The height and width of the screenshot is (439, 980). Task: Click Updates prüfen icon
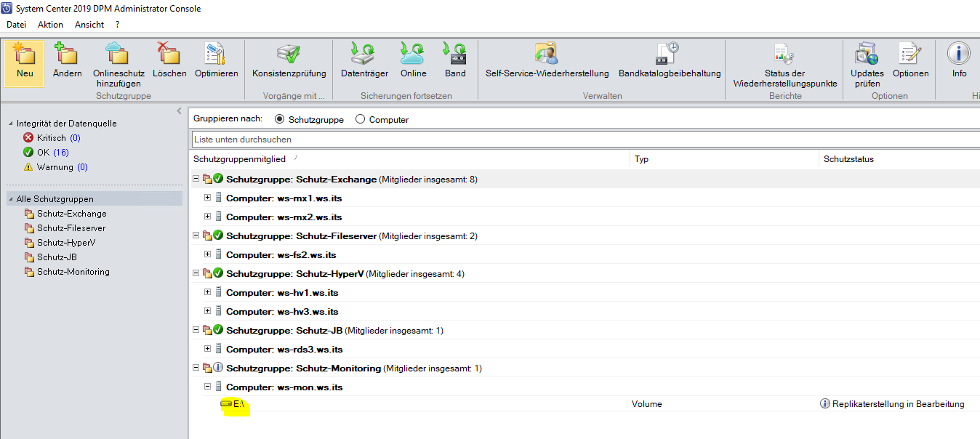(867, 55)
